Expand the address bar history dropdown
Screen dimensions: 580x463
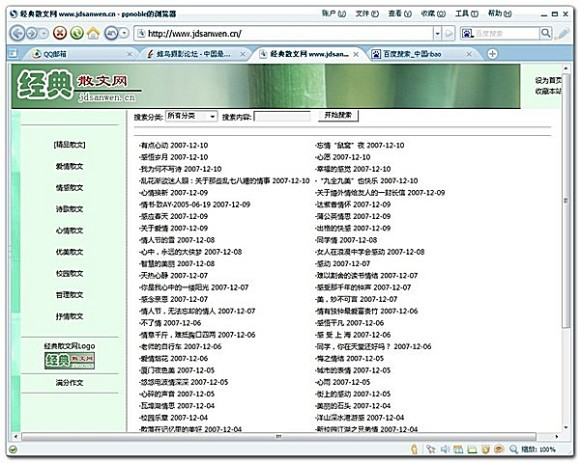coord(437,34)
